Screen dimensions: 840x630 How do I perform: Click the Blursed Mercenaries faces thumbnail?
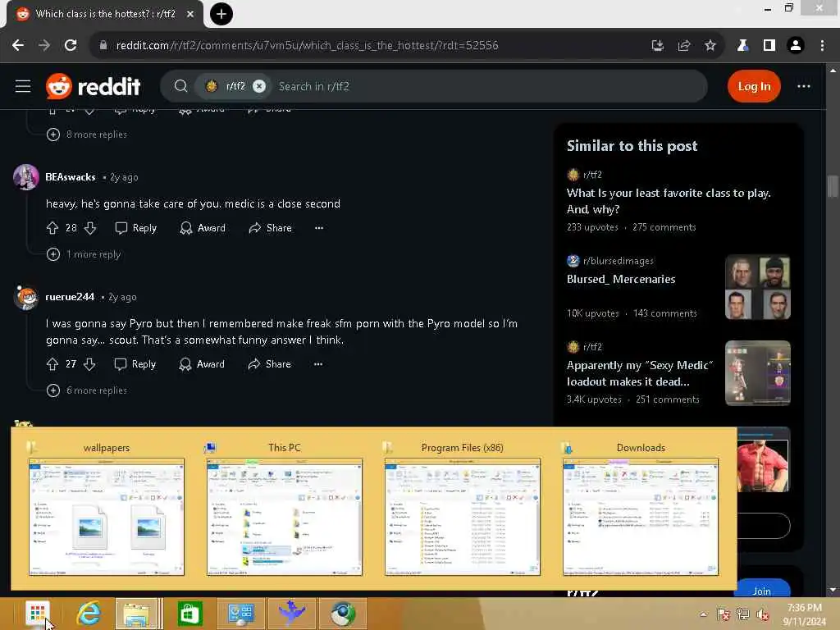coord(757,287)
